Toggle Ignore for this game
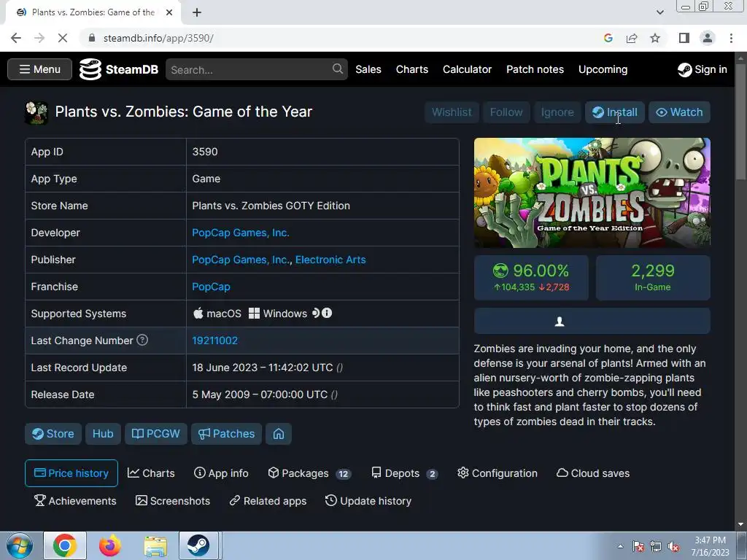747x560 pixels. [557, 112]
